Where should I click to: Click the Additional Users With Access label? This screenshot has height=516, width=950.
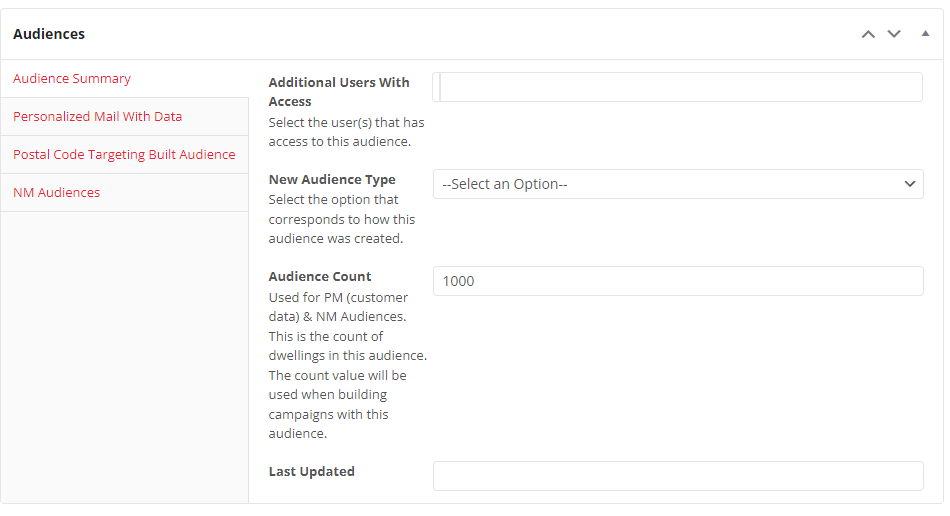coord(339,92)
